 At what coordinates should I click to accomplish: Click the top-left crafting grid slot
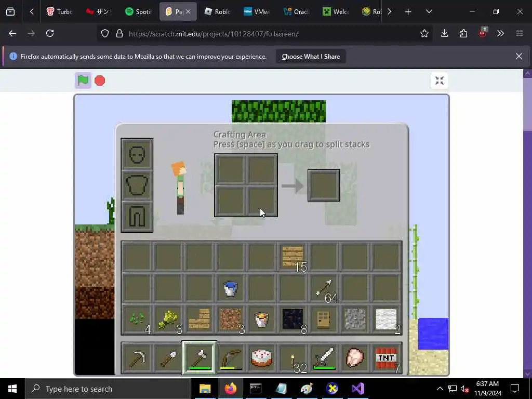(230, 170)
